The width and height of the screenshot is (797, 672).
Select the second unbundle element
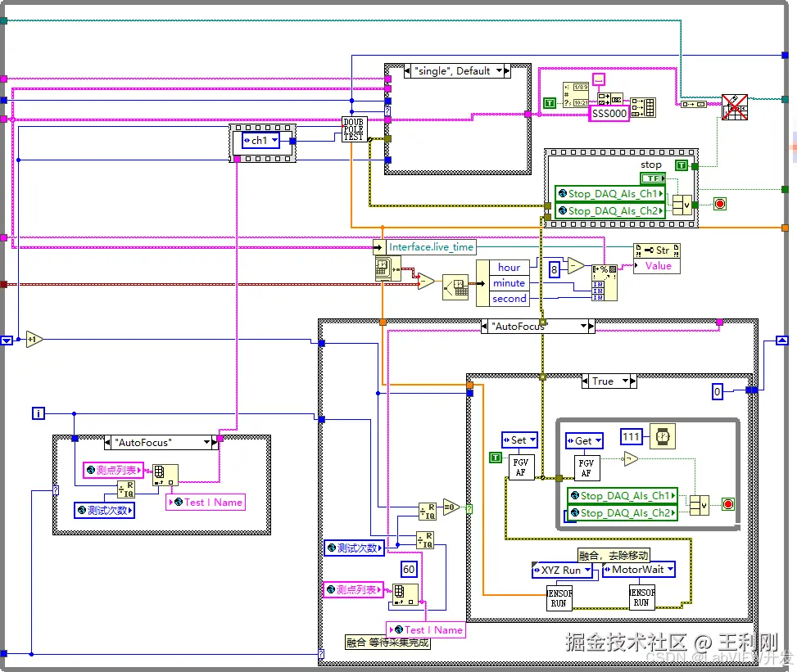pos(509,299)
